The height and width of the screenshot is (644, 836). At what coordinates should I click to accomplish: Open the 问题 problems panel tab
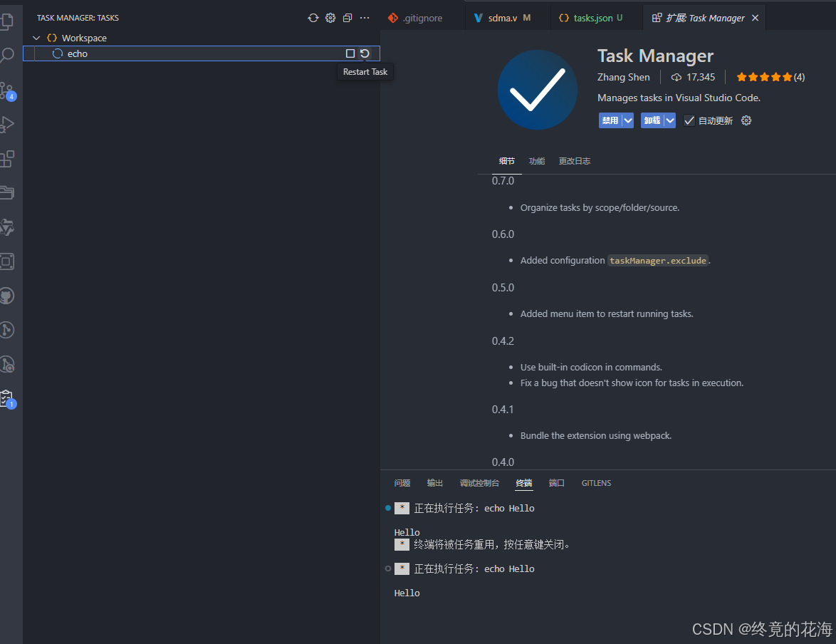402,483
